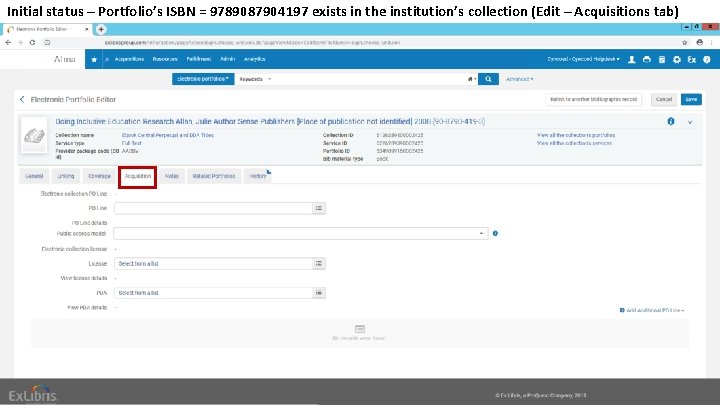Collapse the record summary with the chevron
This screenshot has width=720, height=405.
(x=690, y=122)
